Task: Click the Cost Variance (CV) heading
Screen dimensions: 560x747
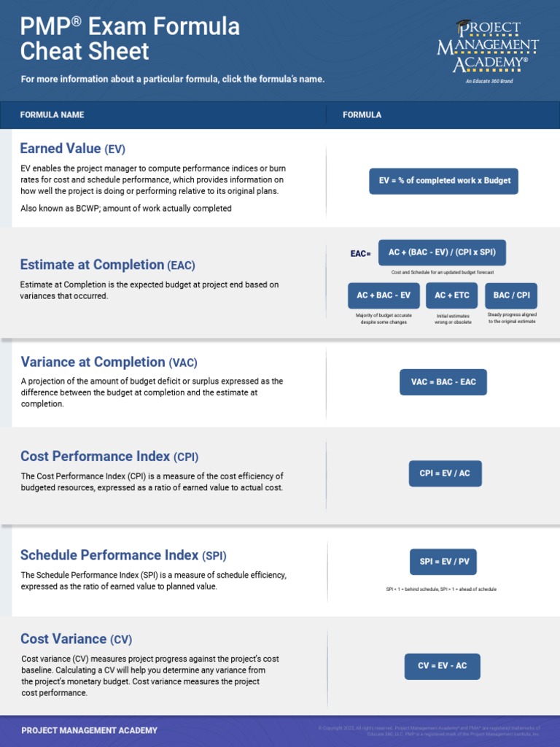Action: (x=76, y=639)
